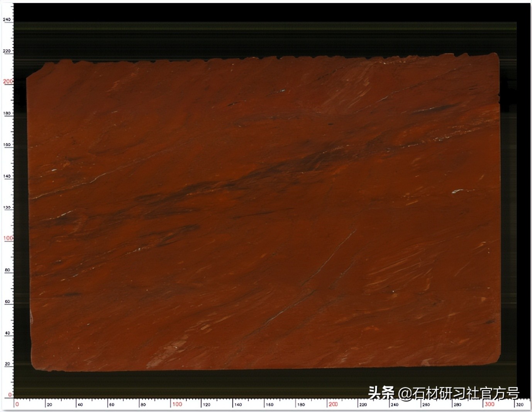The height and width of the screenshot is (412, 532).
Task: Click the red 300 label on the horizontal ruler
Action: pos(490,404)
